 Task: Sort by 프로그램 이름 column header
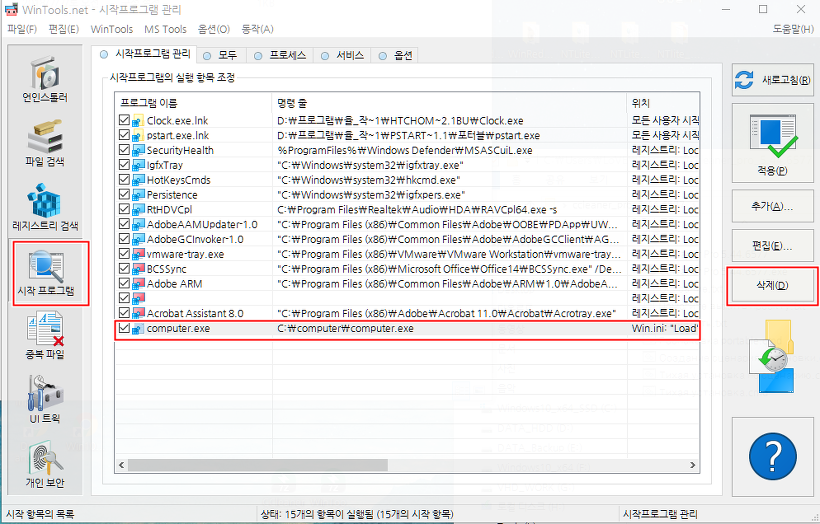coord(193,103)
